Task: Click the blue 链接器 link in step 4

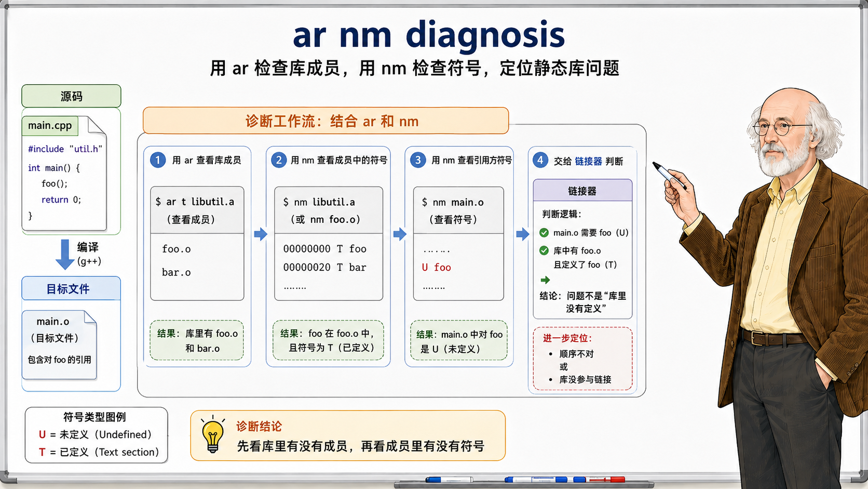Action: click(588, 161)
